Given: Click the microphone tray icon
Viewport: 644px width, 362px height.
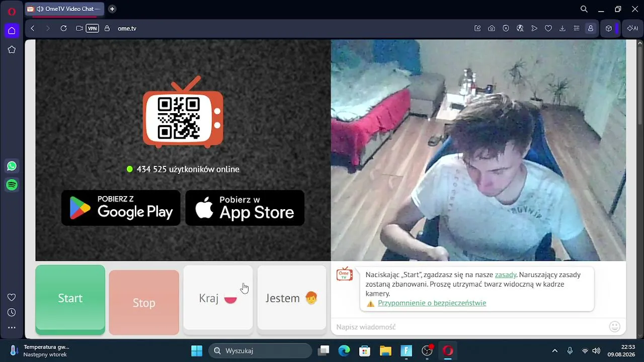Looking at the screenshot, I should click(x=570, y=350).
